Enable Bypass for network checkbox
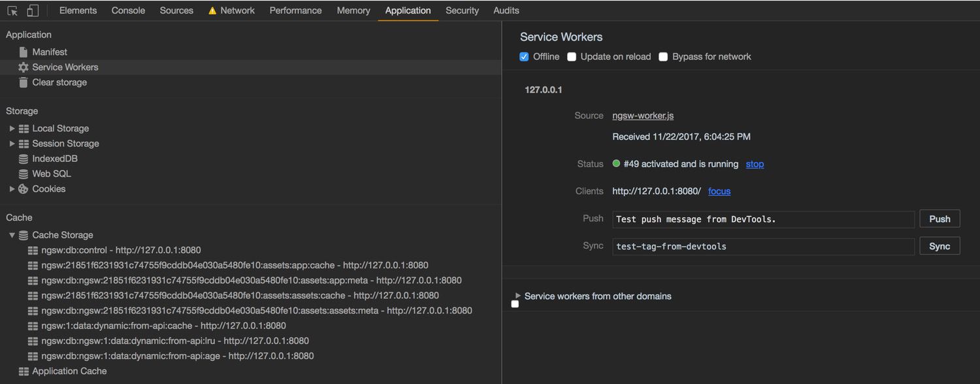 (663, 57)
